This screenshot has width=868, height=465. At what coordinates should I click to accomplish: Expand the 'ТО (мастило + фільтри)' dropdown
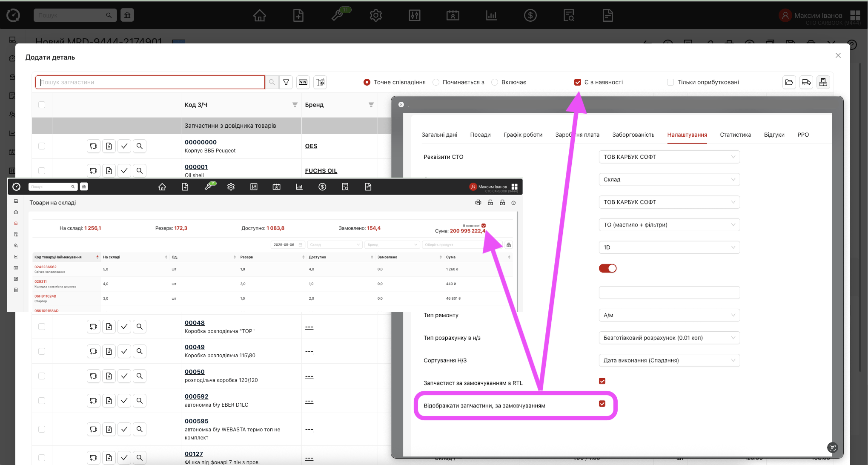pos(669,225)
